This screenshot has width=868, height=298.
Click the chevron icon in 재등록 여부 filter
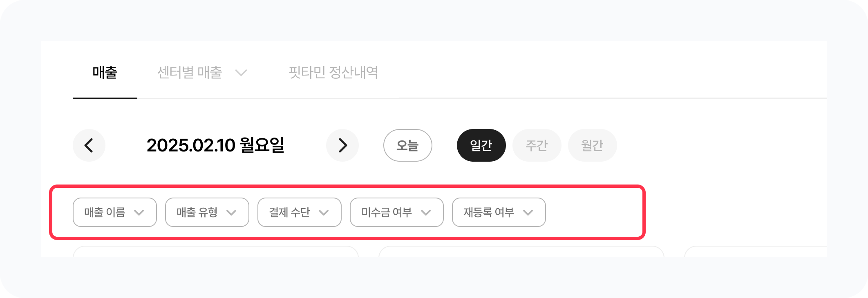tap(528, 213)
